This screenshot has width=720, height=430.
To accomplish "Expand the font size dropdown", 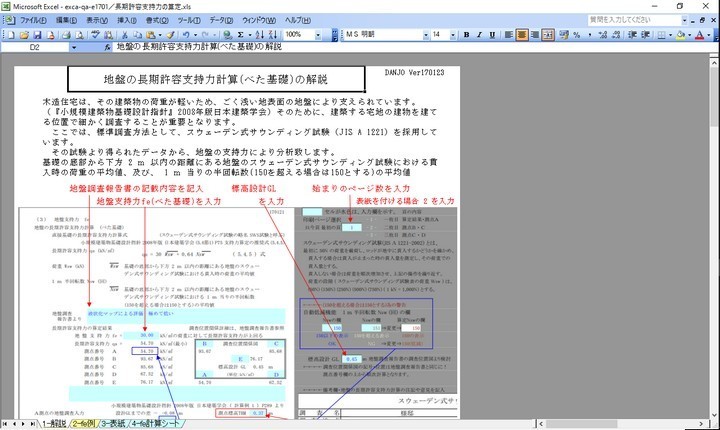I will [x=453, y=35].
